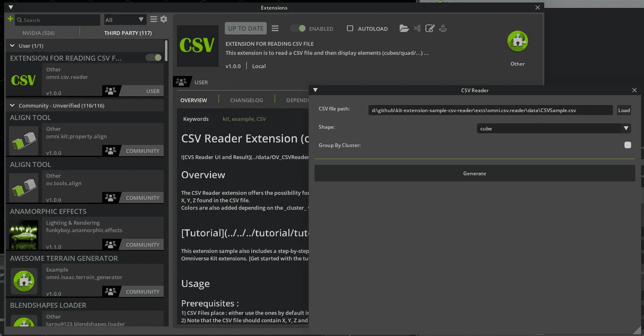Switch to the NVIDIA tab
Viewport: 644px width, 336px height.
pyautogui.click(x=38, y=33)
